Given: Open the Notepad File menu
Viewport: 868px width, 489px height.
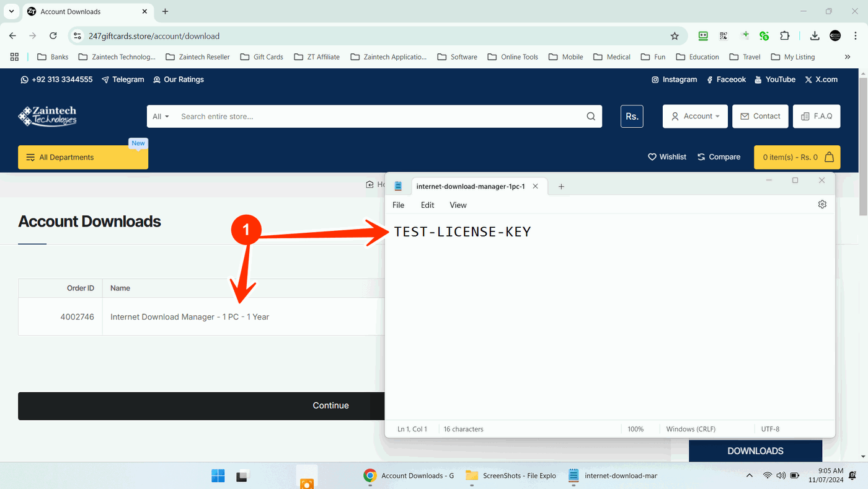Looking at the screenshot, I should point(399,205).
